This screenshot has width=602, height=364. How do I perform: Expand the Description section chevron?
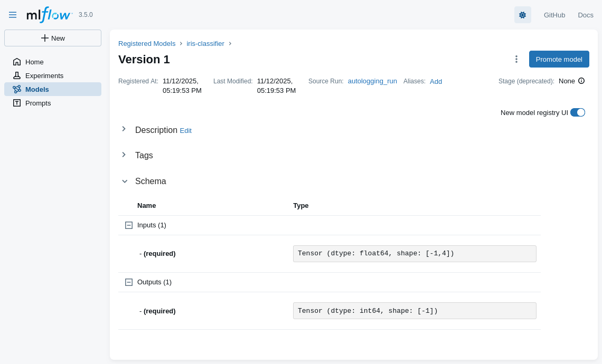[124, 129]
